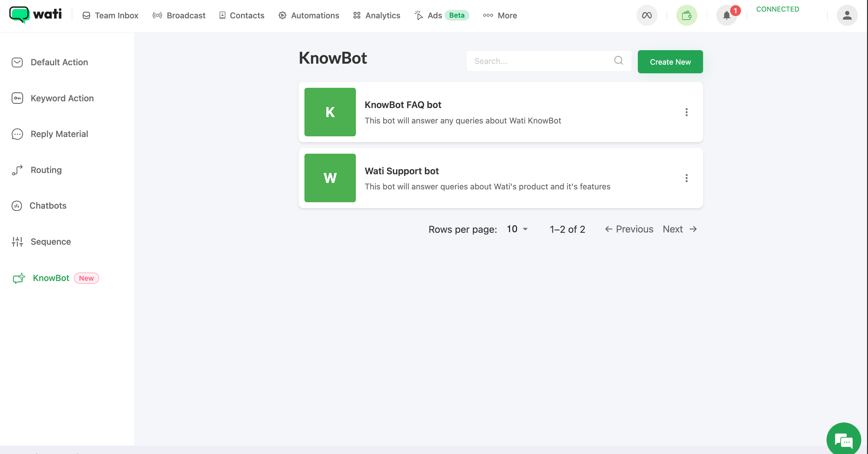Open the KnowBot FAQ bot card title
The image size is (868, 454).
tap(403, 105)
